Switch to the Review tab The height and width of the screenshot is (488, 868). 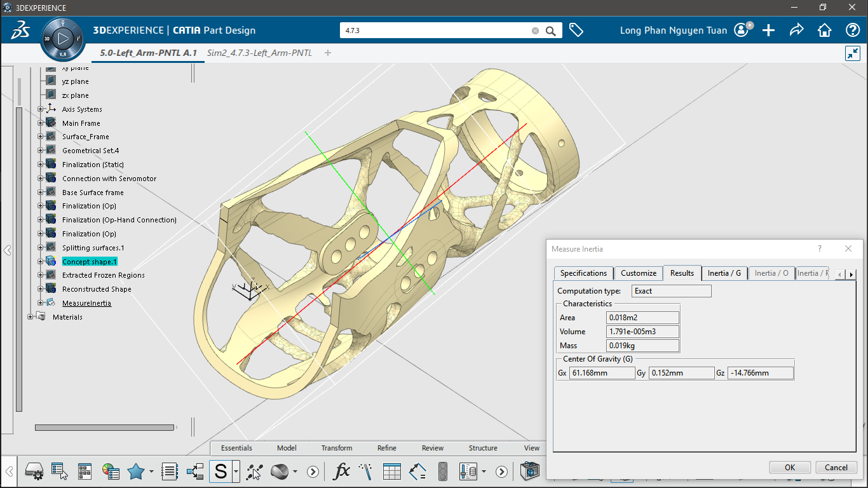pos(433,448)
